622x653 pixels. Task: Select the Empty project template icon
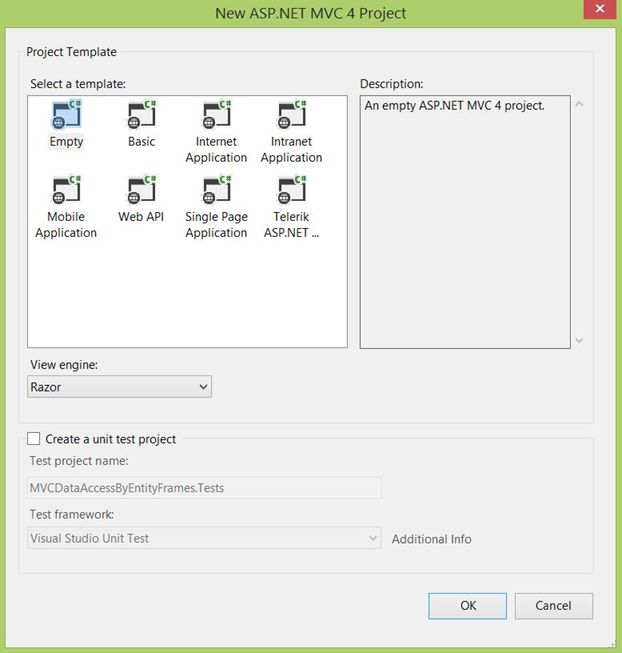[66, 114]
